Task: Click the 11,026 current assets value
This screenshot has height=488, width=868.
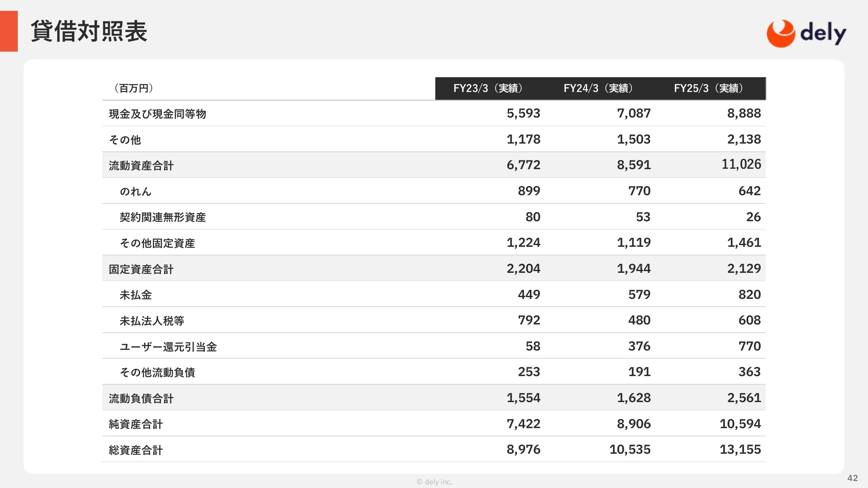Action: (x=741, y=164)
